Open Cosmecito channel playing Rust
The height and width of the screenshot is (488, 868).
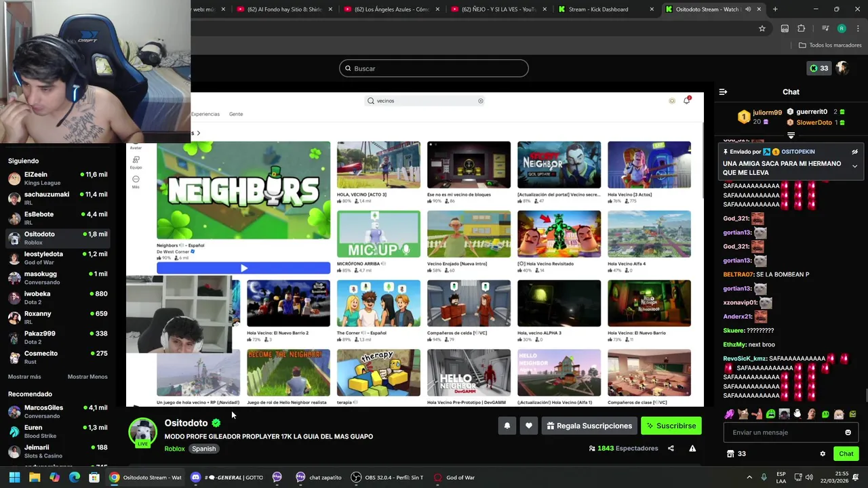coord(58,357)
